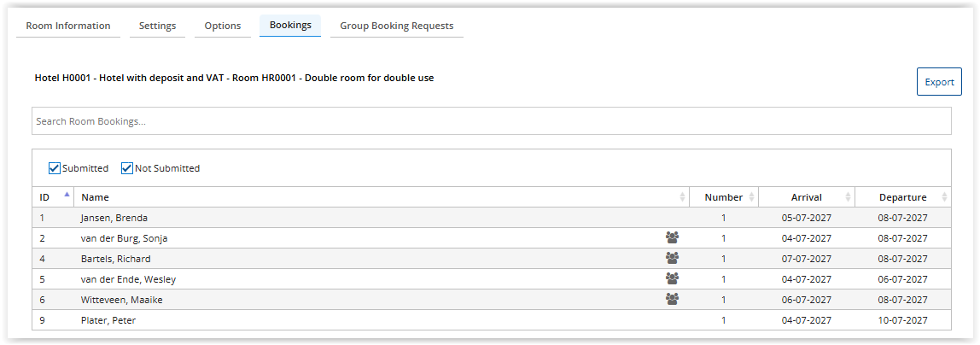Select the Bookings tab
The image size is (980, 345).
coord(290,26)
